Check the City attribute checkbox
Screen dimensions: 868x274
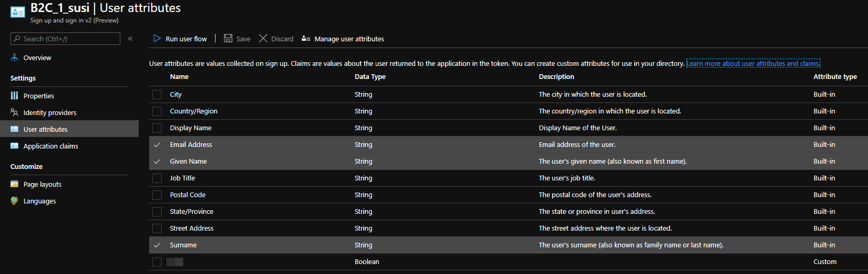(157, 95)
